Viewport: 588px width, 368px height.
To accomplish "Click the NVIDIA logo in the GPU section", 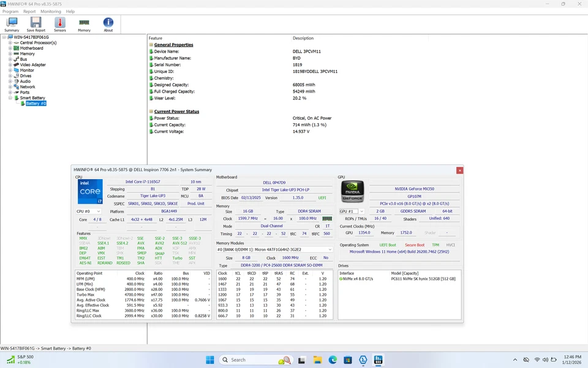I will coord(354,191).
